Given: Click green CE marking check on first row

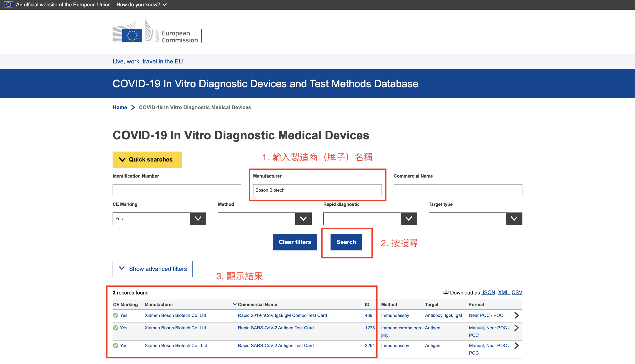Looking at the screenshot, I should (116, 315).
